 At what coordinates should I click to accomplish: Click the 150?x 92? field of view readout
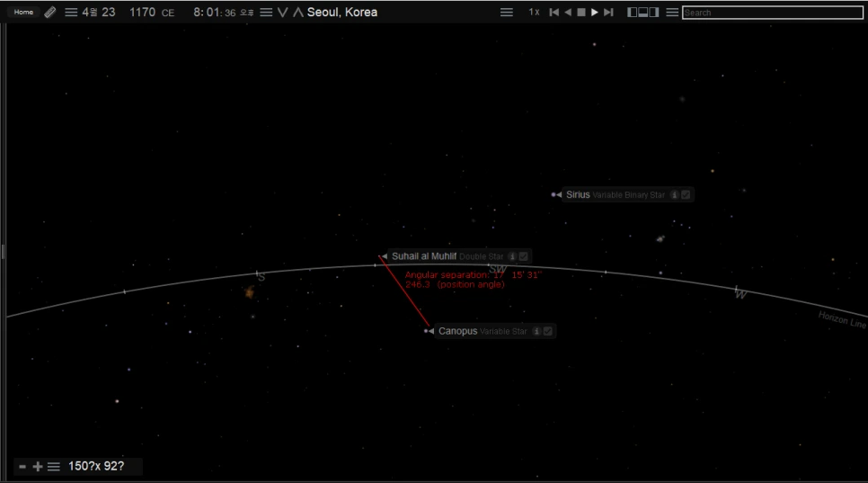[x=96, y=467]
